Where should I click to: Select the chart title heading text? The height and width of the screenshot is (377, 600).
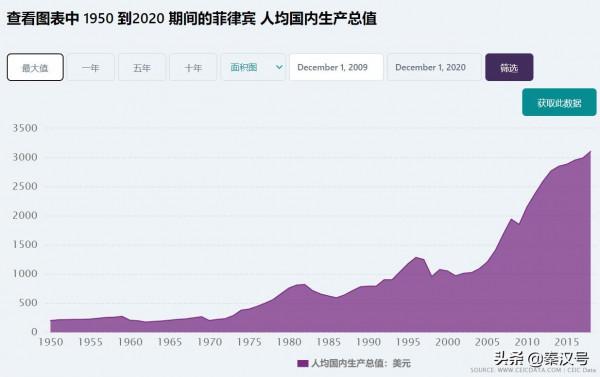192,18
